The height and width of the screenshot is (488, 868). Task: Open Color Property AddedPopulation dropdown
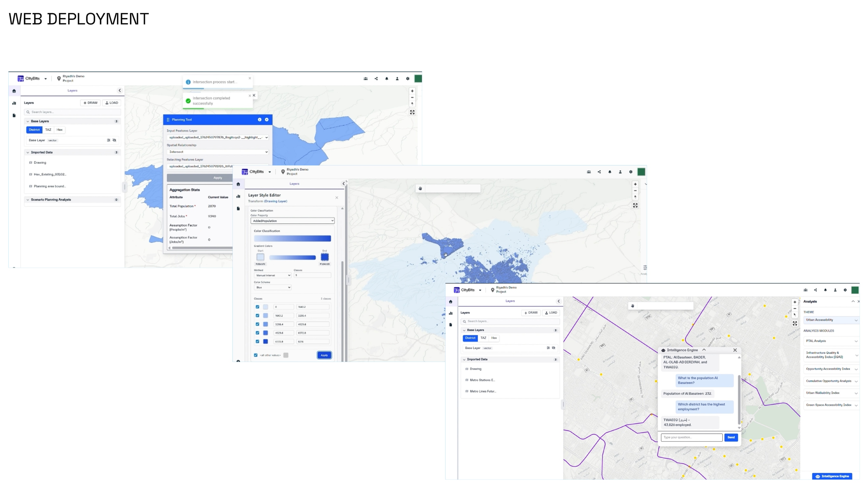[x=292, y=221]
